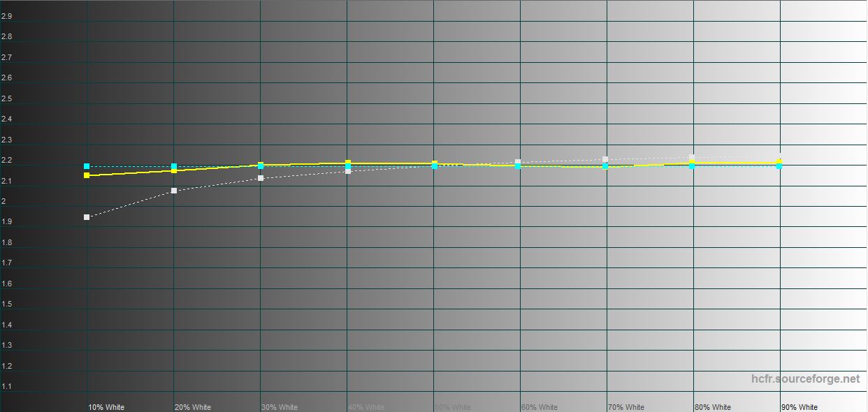
Task: Select the 1.3 gamma axis value
Action: (x=6, y=346)
